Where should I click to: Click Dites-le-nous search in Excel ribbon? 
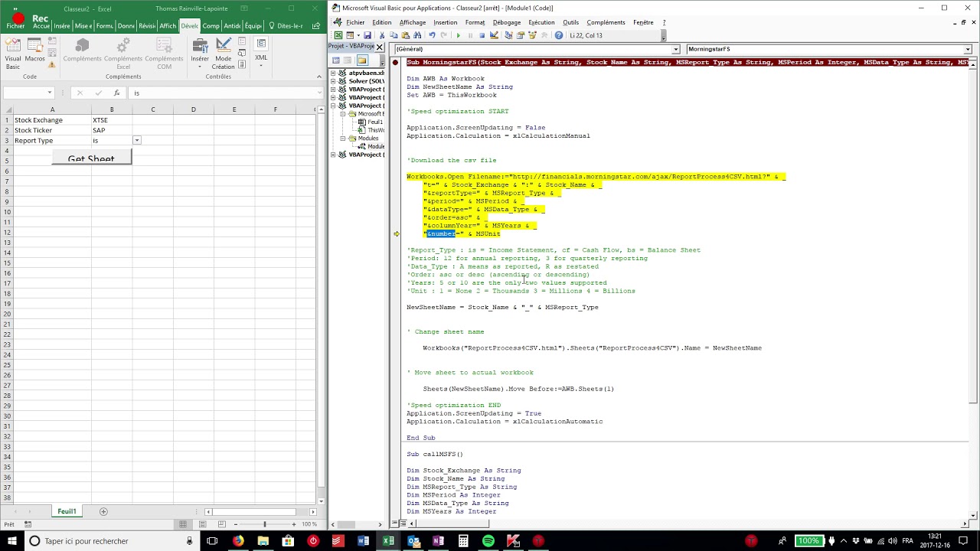[285, 26]
